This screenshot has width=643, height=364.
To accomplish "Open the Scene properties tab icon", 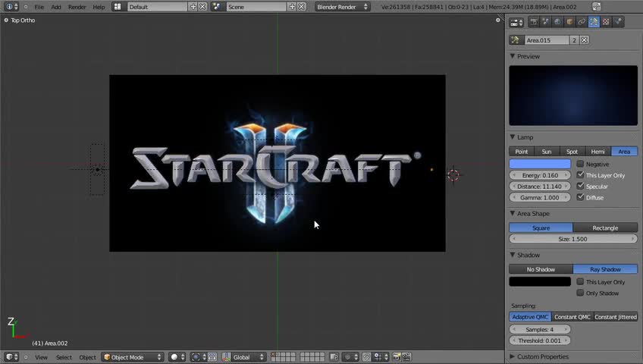I will 545,22.
